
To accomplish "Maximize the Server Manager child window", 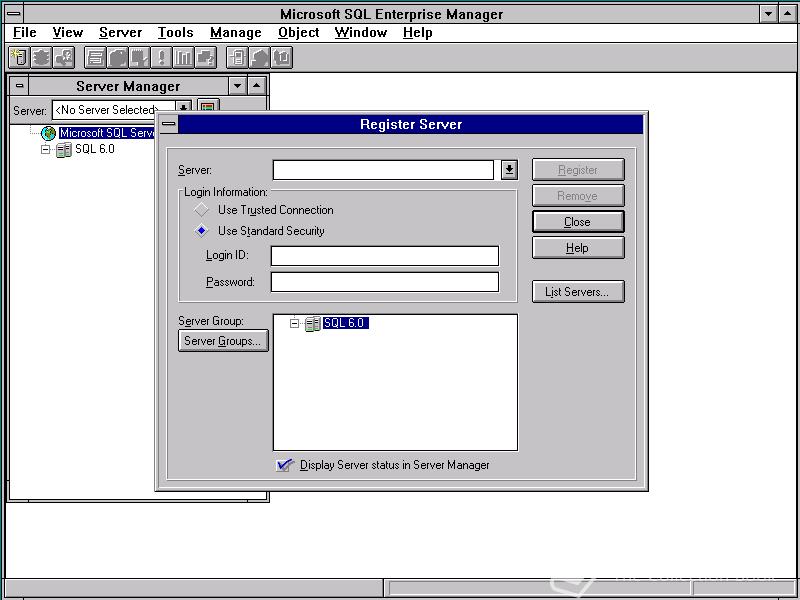I will tap(257, 86).
